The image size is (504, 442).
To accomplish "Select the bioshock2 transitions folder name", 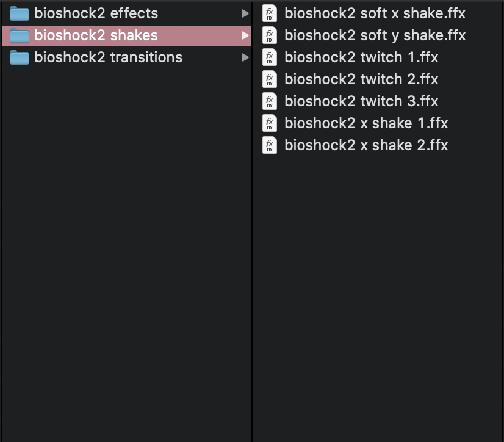I will (108, 57).
